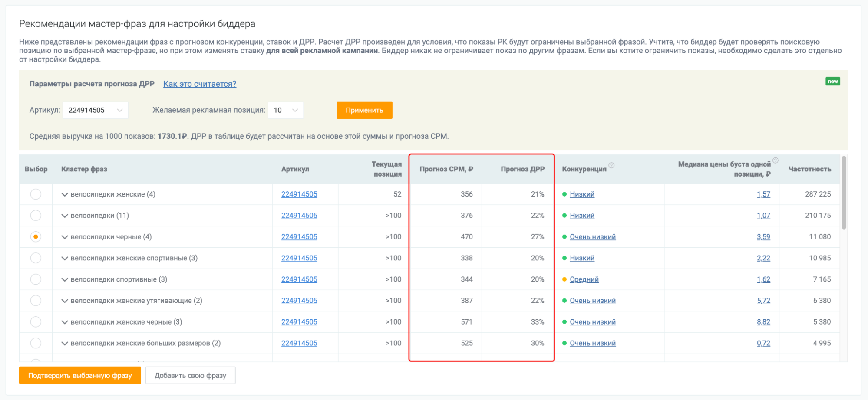The image size is (868, 400).
Task: Expand cluster велосипедки женские спортивные (3)
Action: pos(65,259)
